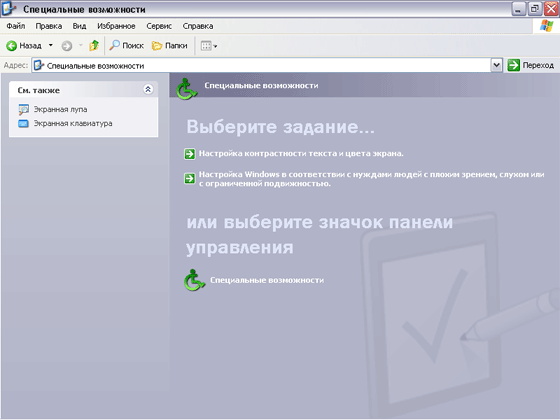Viewport: 560px width, 420px height.
Task: Click the Переход go button
Action: [531, 65]
